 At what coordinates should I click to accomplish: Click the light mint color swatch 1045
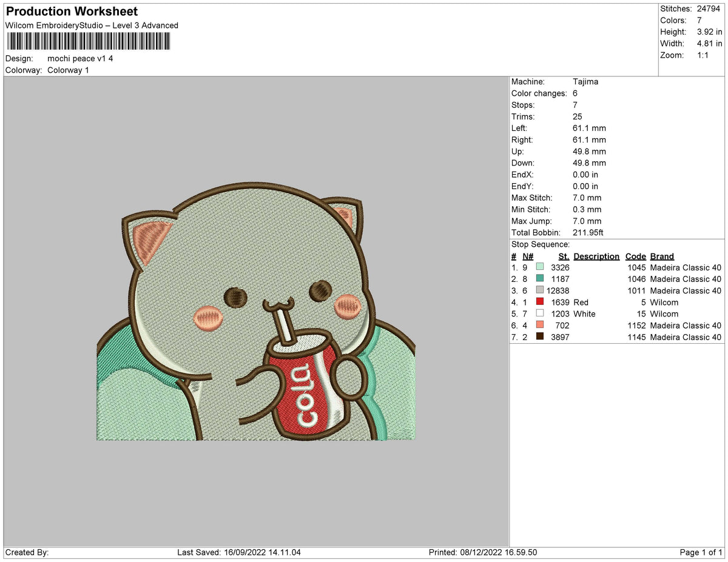(539, 267)
